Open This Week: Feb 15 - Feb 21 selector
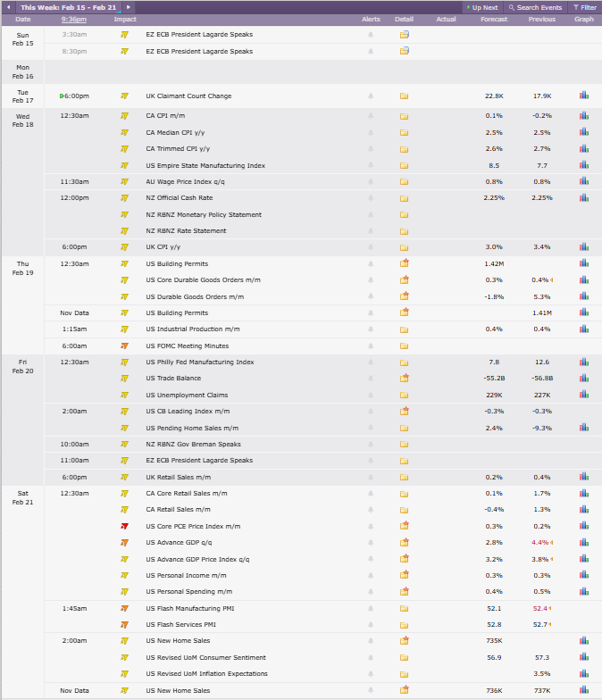This screenshot has height=700, width=602. [x=68, y=7]
